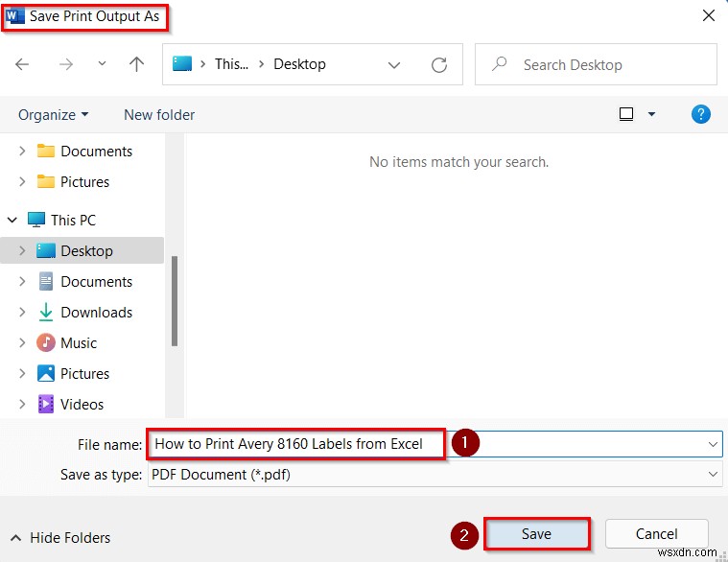The width and height of the screenshot is (728, 562).
Task: Go back using the back arrow
Action: (22, 64)
